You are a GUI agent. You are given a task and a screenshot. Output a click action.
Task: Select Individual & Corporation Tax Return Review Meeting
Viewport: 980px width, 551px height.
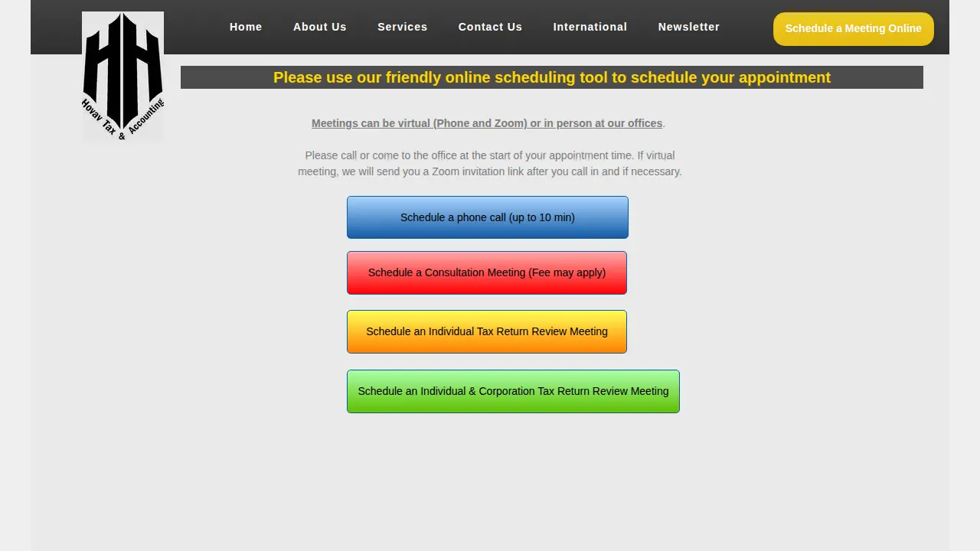[513, 391]
